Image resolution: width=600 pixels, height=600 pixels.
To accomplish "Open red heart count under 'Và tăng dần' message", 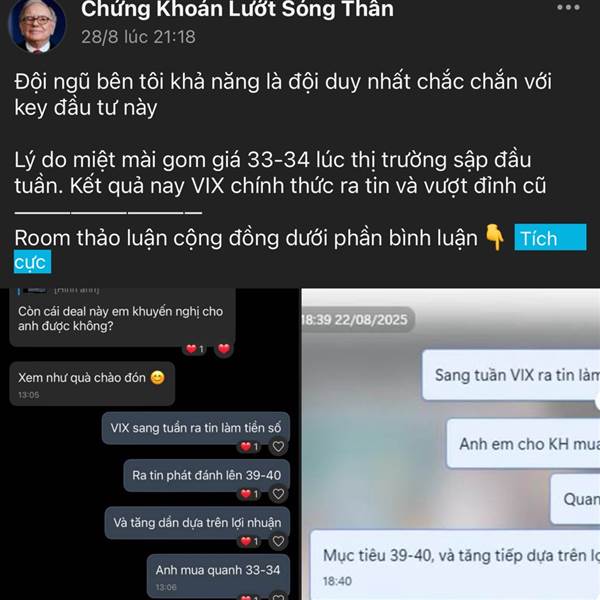I will [x=249, y=541].
